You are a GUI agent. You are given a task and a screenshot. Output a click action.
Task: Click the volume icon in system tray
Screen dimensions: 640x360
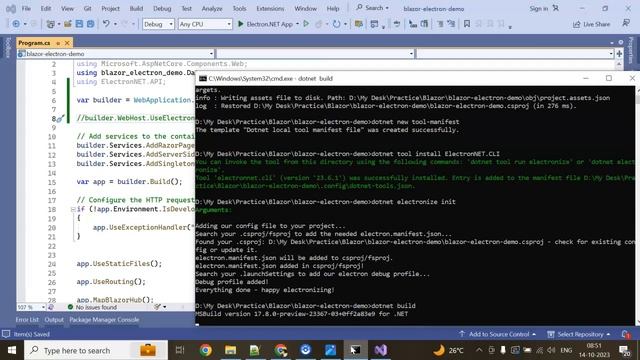click(x=551, y=350)
